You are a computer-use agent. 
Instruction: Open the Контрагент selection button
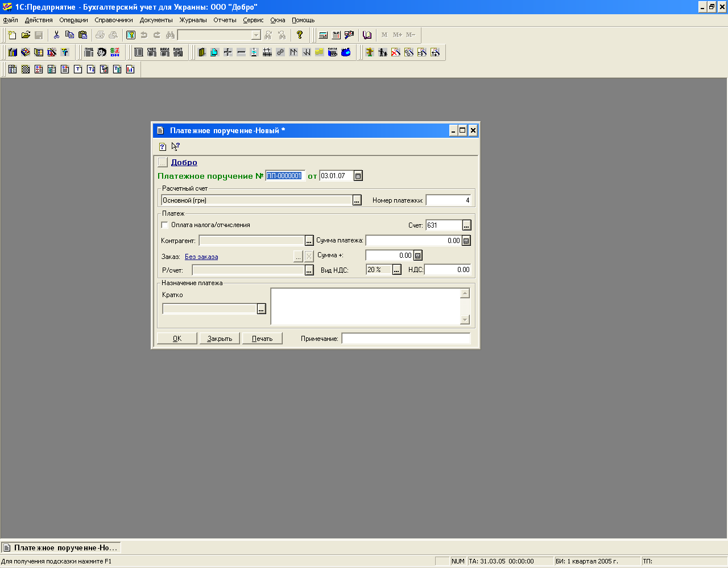(309, 241)
